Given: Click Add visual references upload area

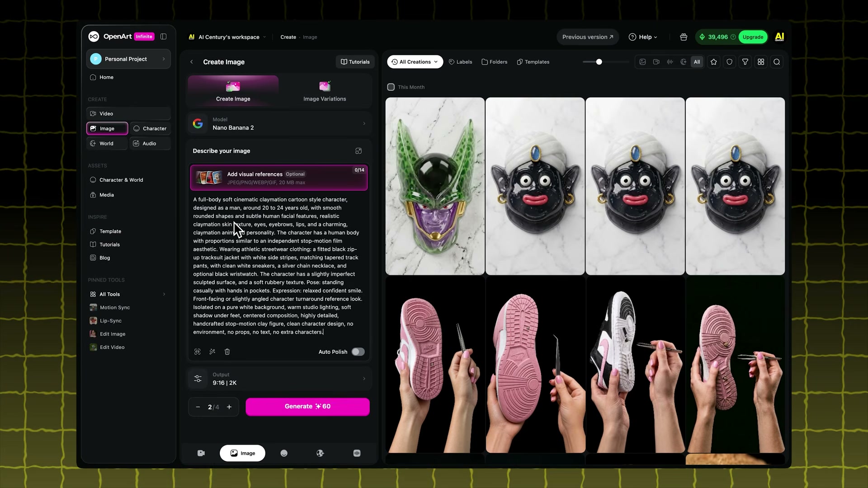Looking at the screenshot, I should tap(279, 178).
